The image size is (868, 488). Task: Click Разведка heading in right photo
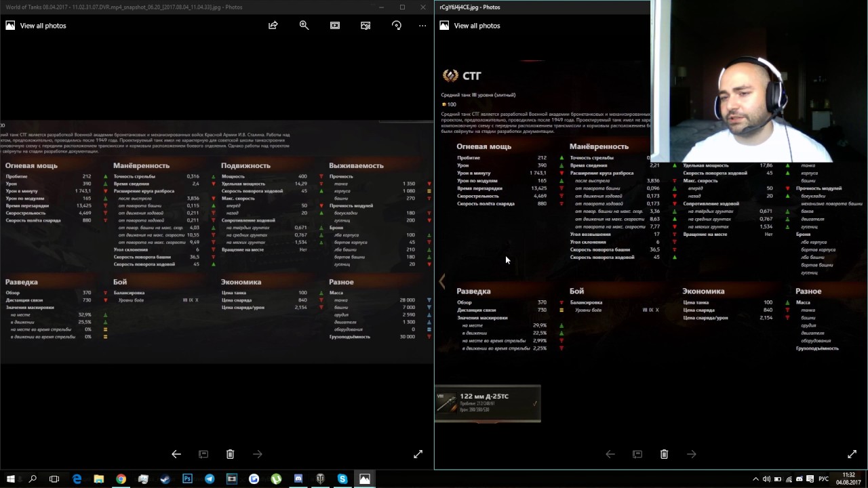[473, 291]
